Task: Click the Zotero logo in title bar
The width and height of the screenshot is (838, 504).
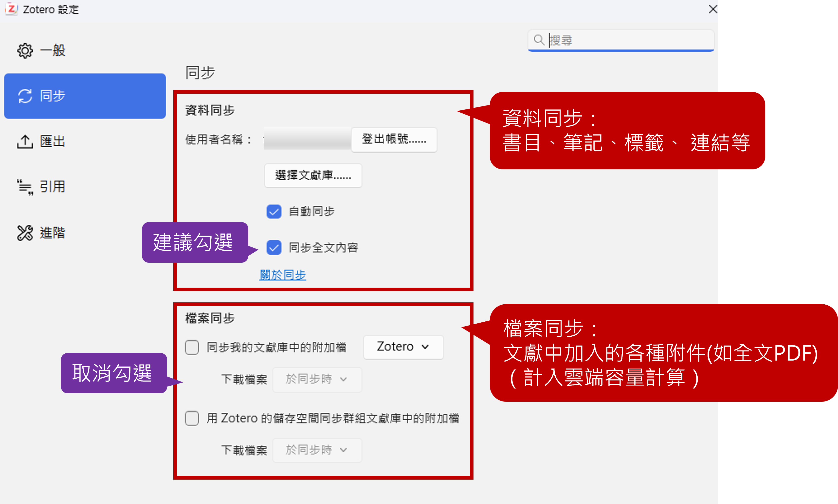Action: click(11, 9)
